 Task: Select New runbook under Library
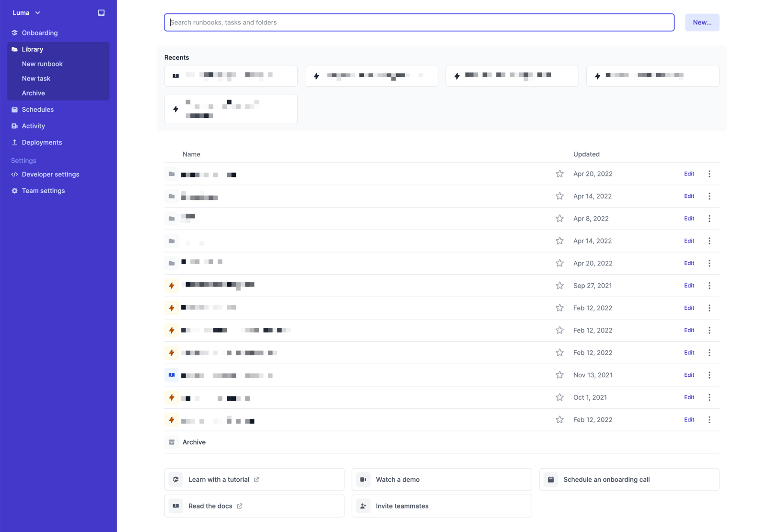[42, 64]
